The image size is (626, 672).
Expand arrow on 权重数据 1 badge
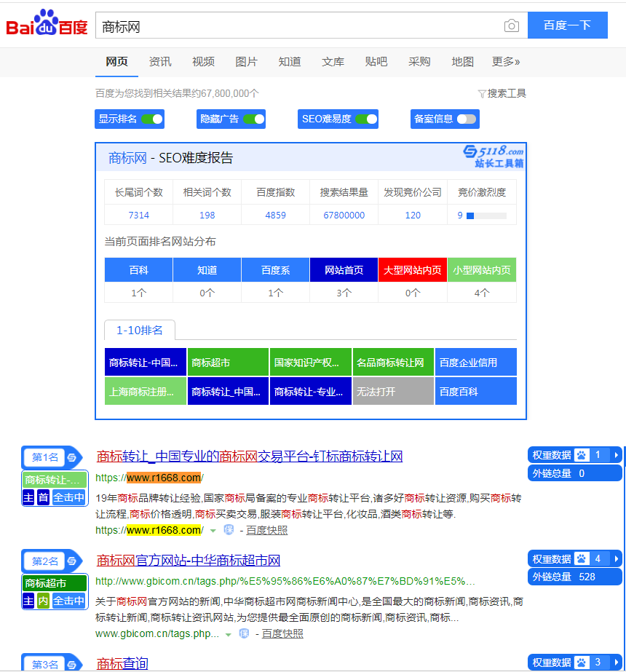click(x=616, y=455)
